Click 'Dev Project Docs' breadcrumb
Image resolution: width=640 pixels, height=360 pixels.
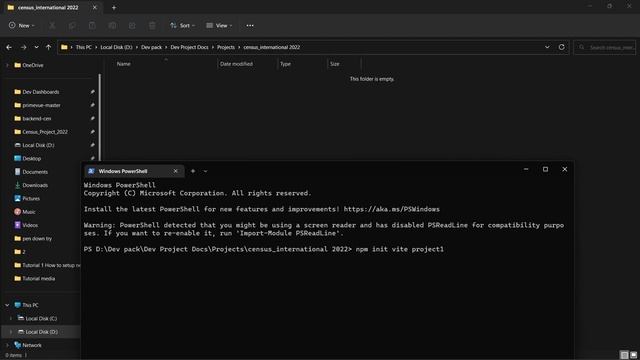click(x=189, y=47)
